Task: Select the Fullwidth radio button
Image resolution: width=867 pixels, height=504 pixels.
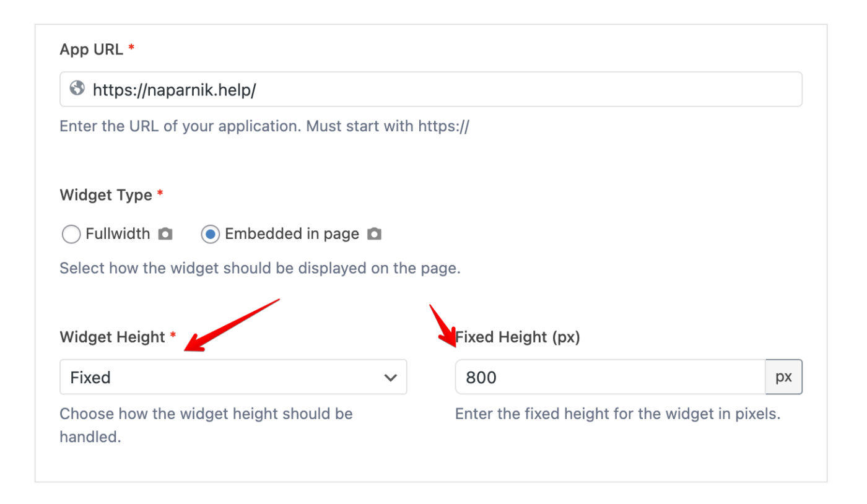Action: (71, 235)
